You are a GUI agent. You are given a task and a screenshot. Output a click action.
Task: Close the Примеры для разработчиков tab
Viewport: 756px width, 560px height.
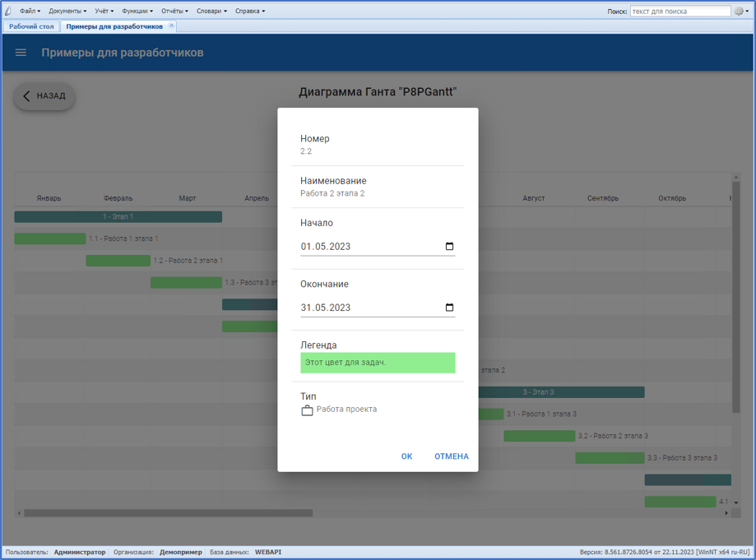pos(171,26)
